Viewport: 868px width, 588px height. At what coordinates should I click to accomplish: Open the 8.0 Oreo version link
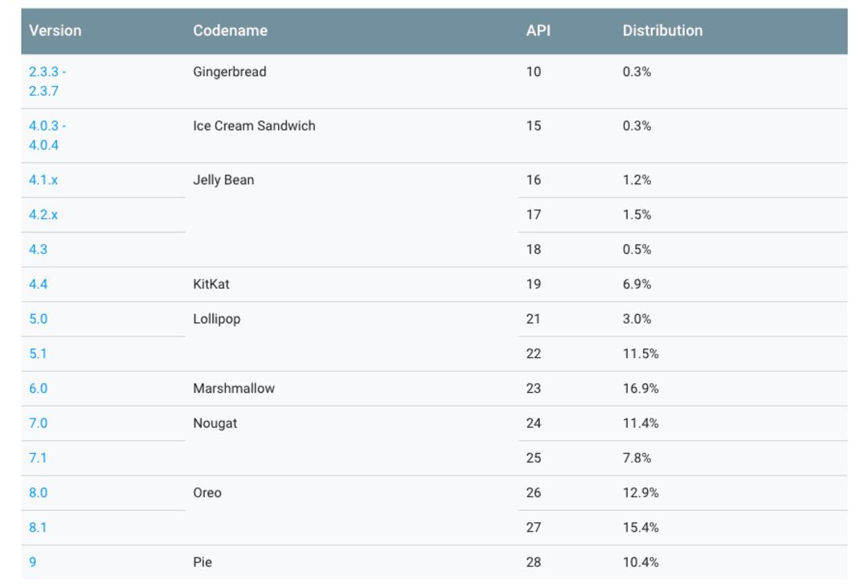[39, 493]
